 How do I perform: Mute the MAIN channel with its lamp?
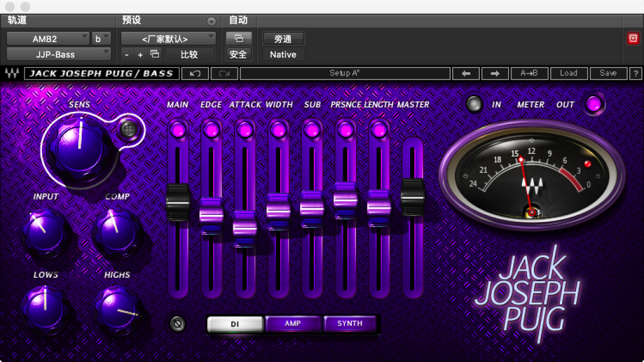[x=178, y=131]
